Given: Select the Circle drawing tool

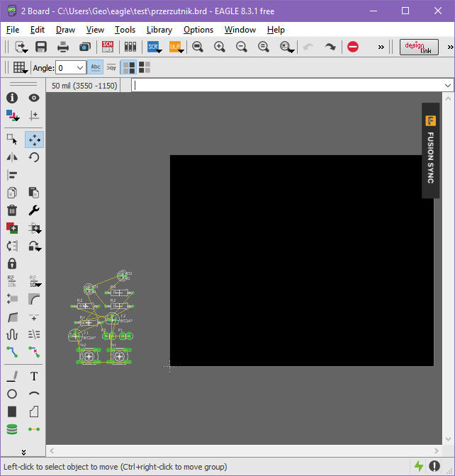Looking at the screenshot, I should click(x=12, y=394).
